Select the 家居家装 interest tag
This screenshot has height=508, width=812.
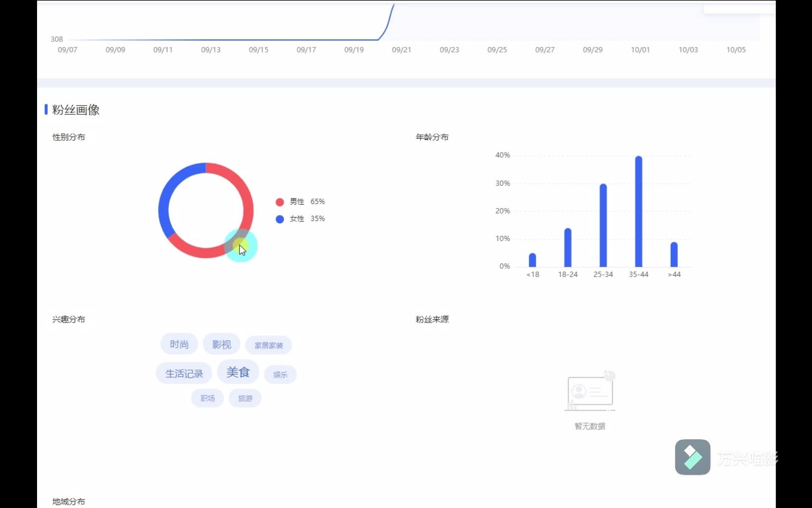point(269,345)
